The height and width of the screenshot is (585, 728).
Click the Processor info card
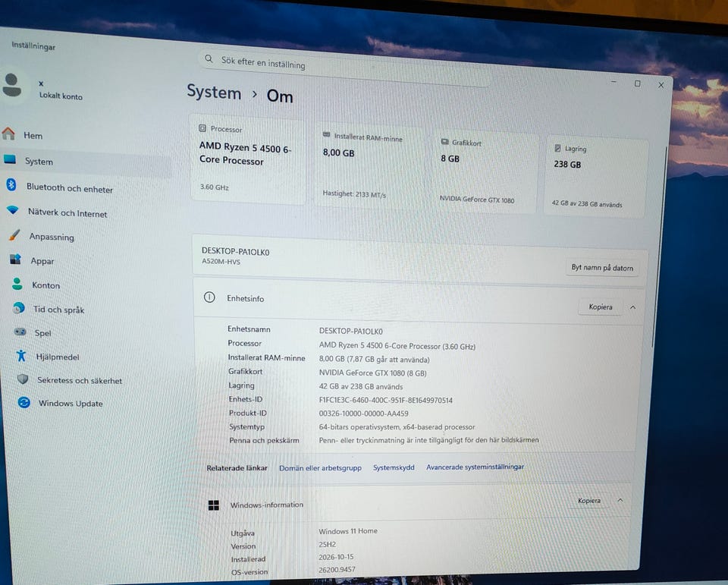click(248, 159)
